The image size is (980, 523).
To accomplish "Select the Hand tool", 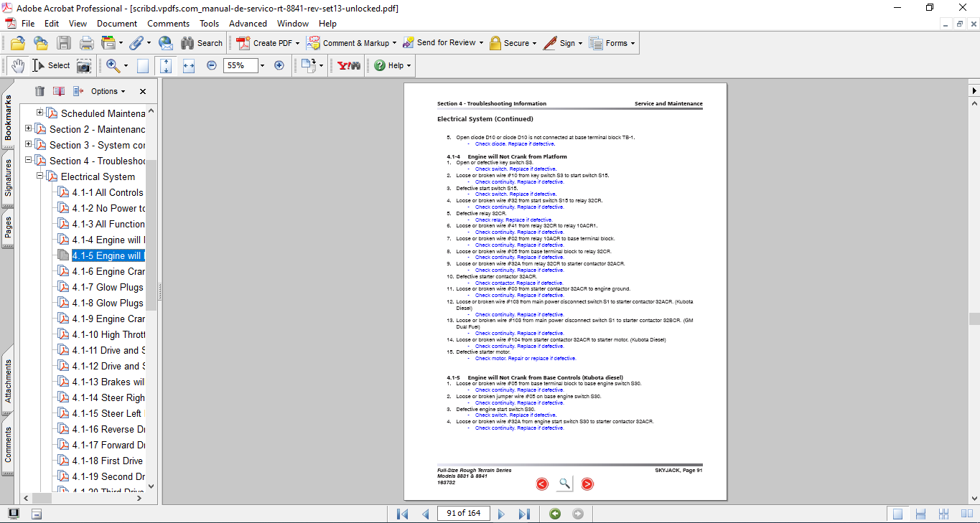I will click(x=17, y=65).
